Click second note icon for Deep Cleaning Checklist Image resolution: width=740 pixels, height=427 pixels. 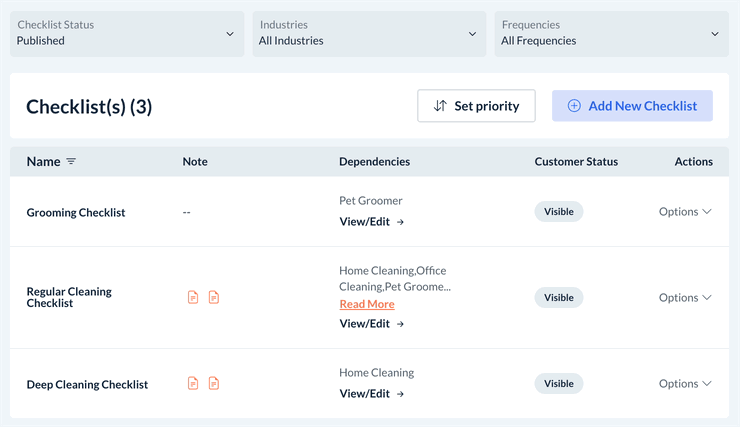214,383
